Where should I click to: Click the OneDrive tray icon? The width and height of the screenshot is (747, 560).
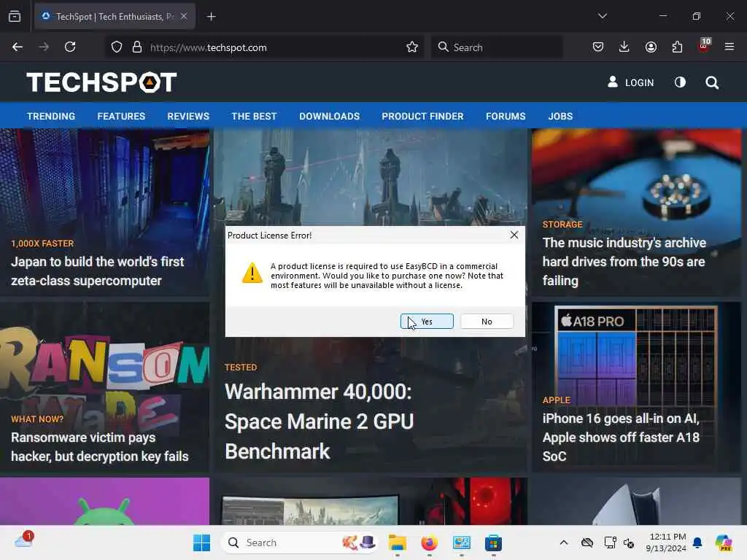587,542
